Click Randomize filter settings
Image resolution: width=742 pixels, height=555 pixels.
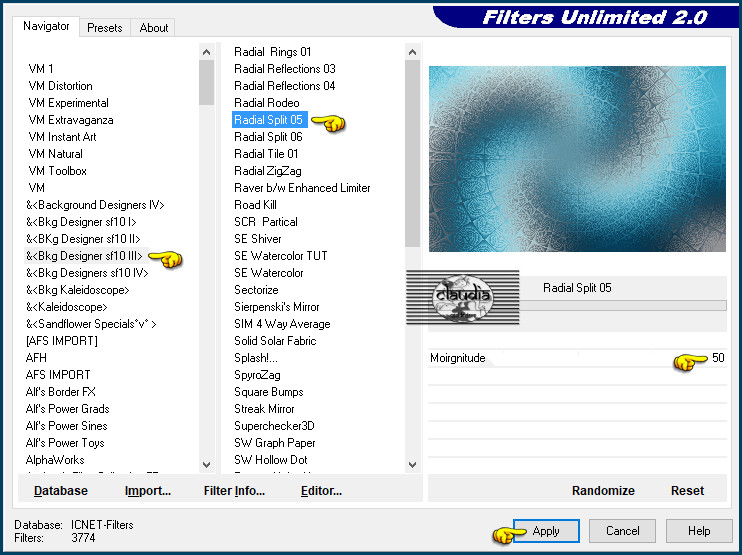point(603,491)
